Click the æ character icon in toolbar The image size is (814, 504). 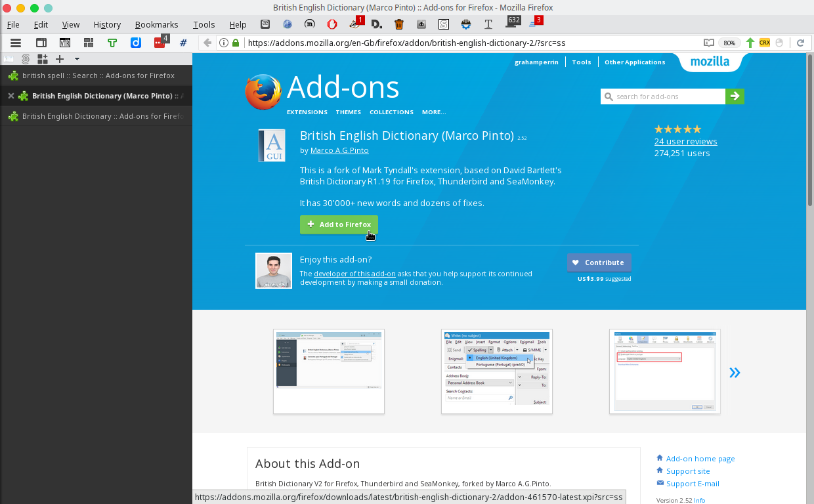pos(265,24)
